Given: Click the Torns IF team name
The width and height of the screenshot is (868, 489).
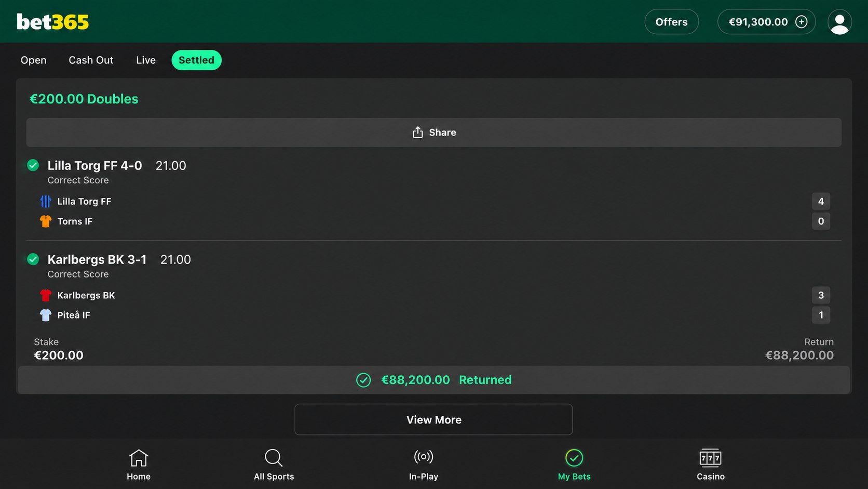Looking at the screenshot, I should 75,221.
